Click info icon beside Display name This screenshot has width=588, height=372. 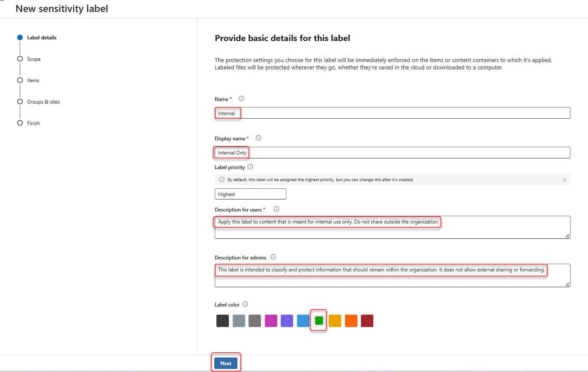click(258, 138)
